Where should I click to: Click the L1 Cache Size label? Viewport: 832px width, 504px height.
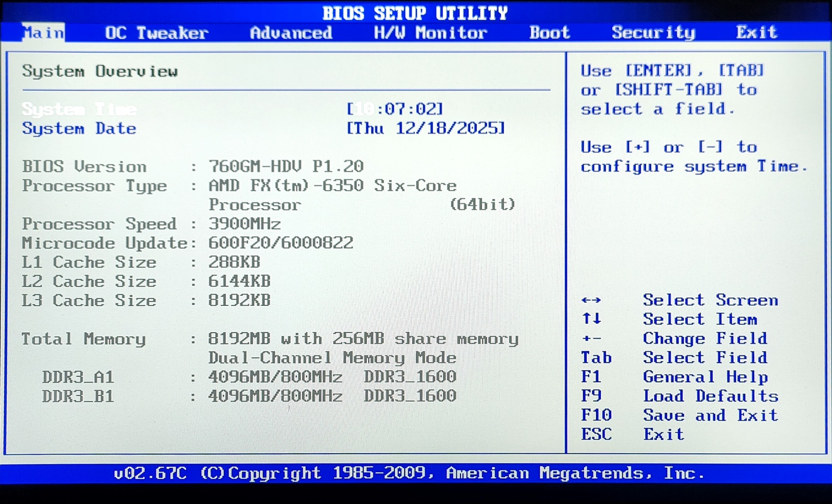coord(89,263)
